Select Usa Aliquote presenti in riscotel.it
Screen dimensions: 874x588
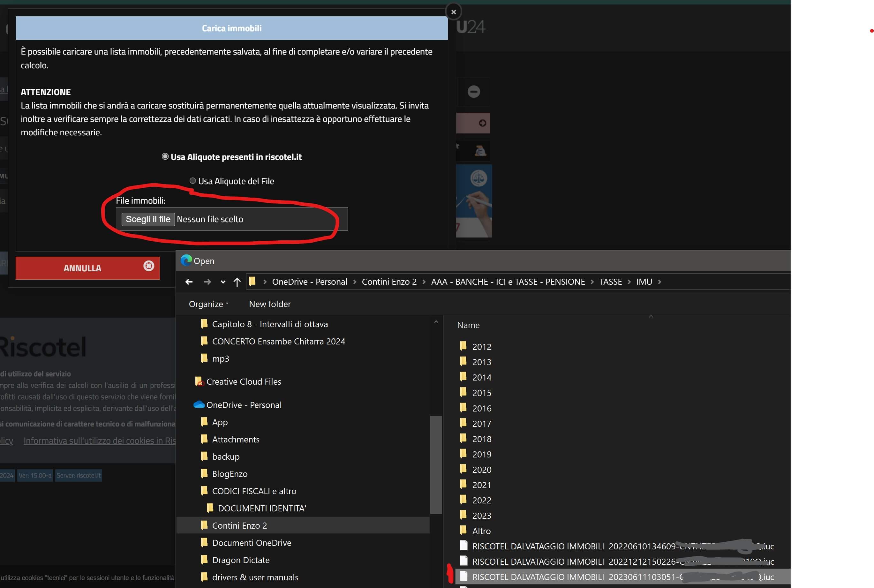pyautogui.click(x=165, y=156)
